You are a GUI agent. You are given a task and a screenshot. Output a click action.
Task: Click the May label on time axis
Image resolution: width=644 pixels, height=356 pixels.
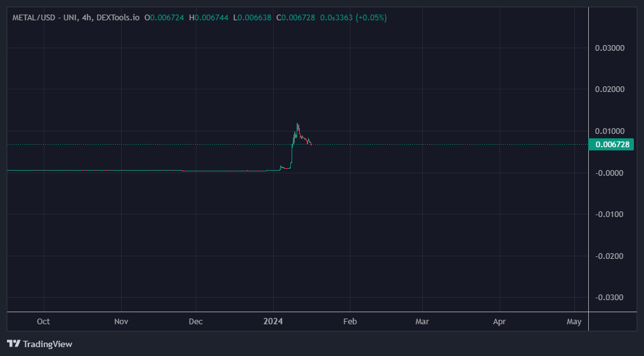click(574, 322)
